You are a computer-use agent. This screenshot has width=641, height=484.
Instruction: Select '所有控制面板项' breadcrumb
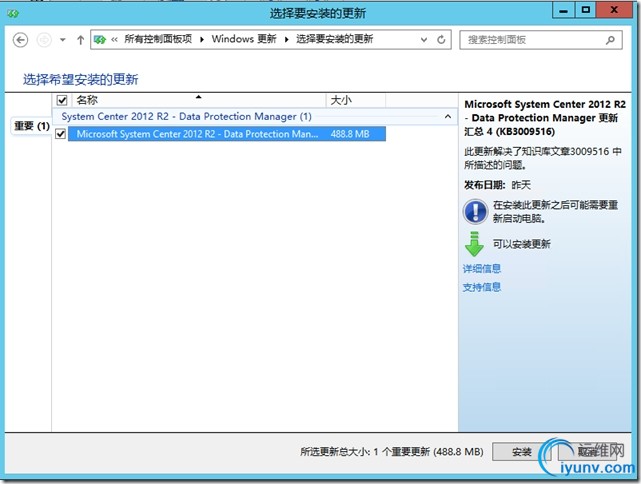tap(158, 39)
